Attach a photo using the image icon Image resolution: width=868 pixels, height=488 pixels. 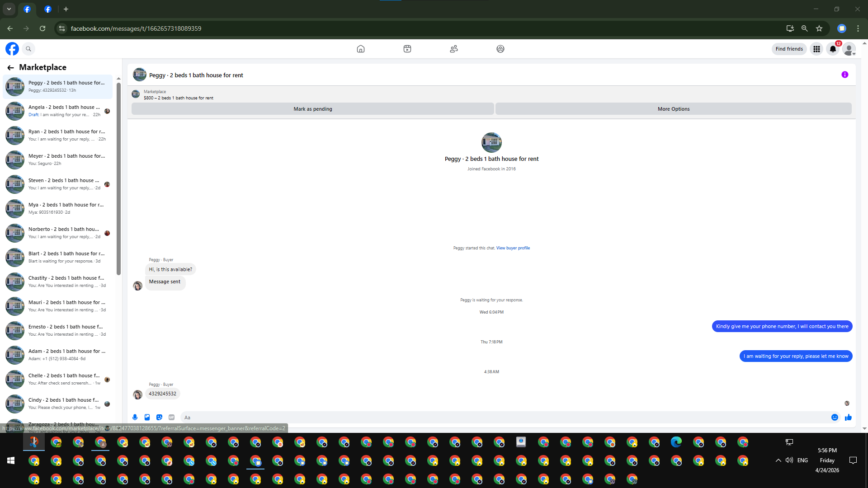coord(147,418)
